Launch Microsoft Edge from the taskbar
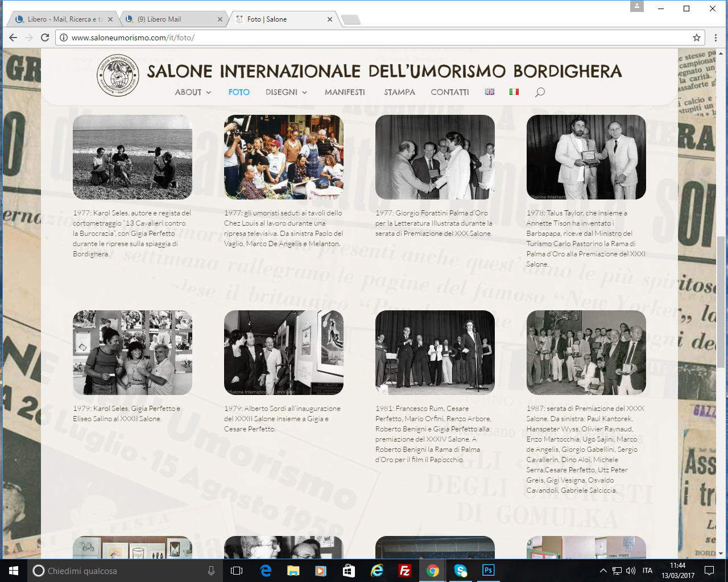This screenshot has height=582, width=728. point(266,571)
